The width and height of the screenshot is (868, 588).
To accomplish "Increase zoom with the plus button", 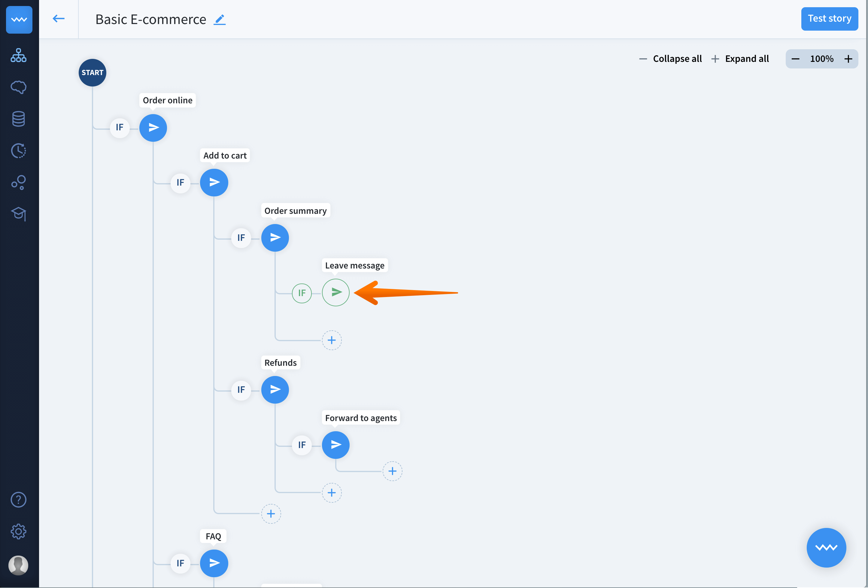I will pyautogui.click(x=848, y=59).
